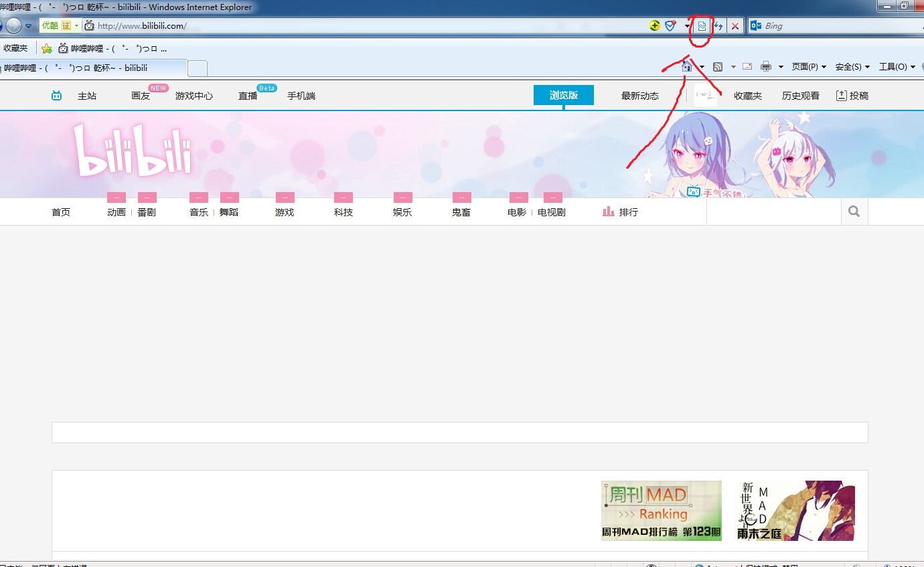Open the 工具(O) menu

tap(897, 67)
